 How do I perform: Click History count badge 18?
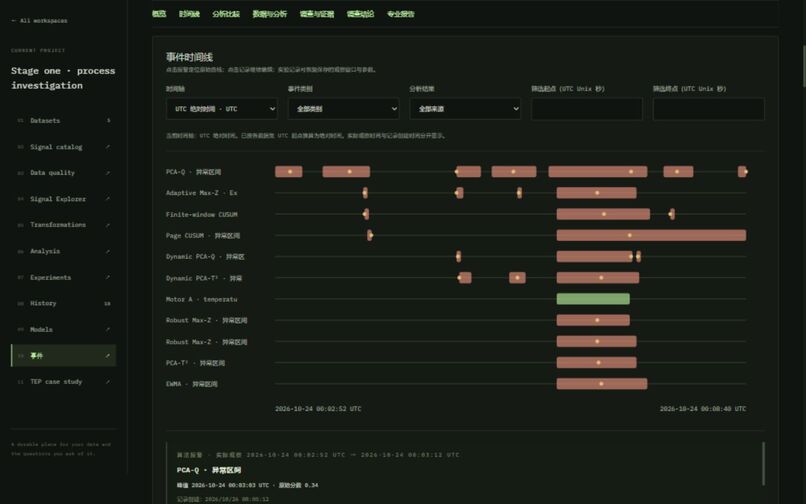point(107,303)
